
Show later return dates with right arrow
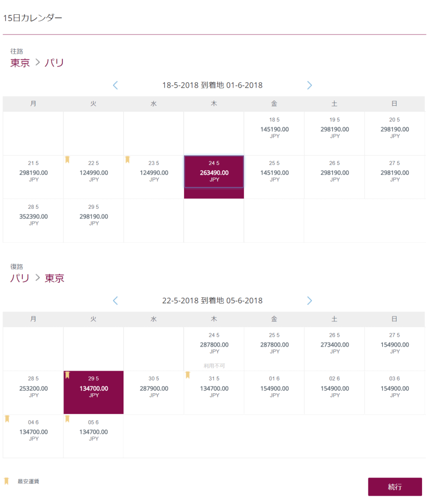pyautogui.click(x=309, y=301)
